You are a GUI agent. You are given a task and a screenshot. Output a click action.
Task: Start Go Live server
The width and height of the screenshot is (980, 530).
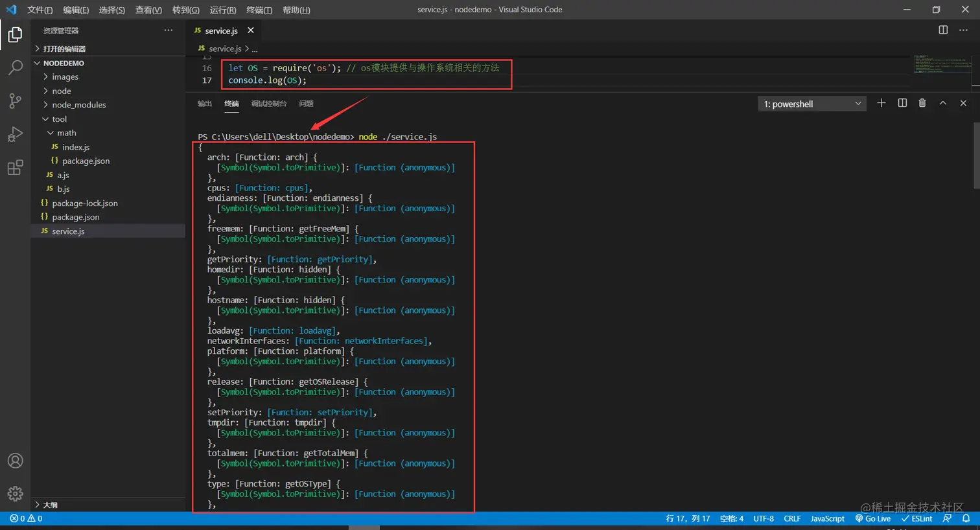tap(873, 518)
